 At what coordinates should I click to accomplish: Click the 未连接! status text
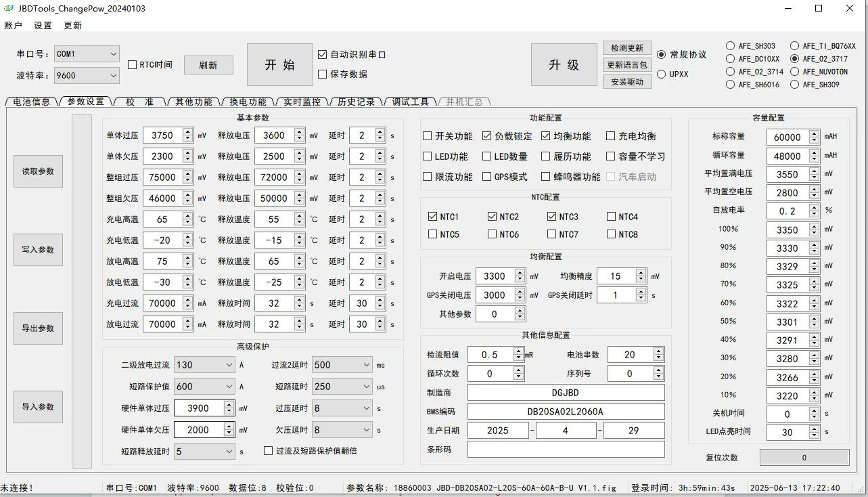17,488
